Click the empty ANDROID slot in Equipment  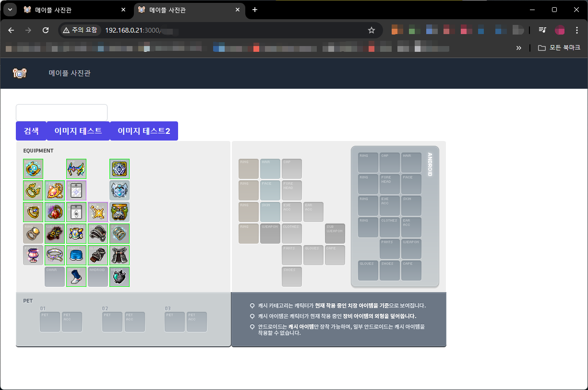[x=98, y=277]
